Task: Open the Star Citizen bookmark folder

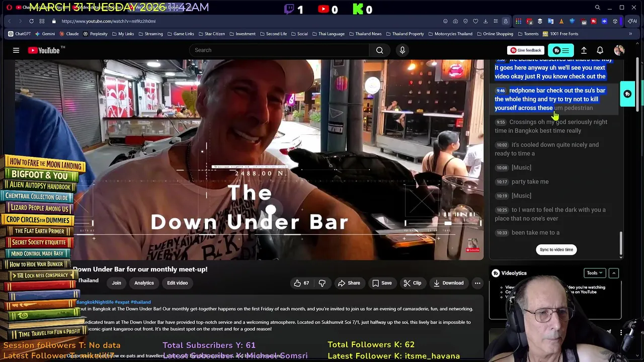Action: point(211,34)
